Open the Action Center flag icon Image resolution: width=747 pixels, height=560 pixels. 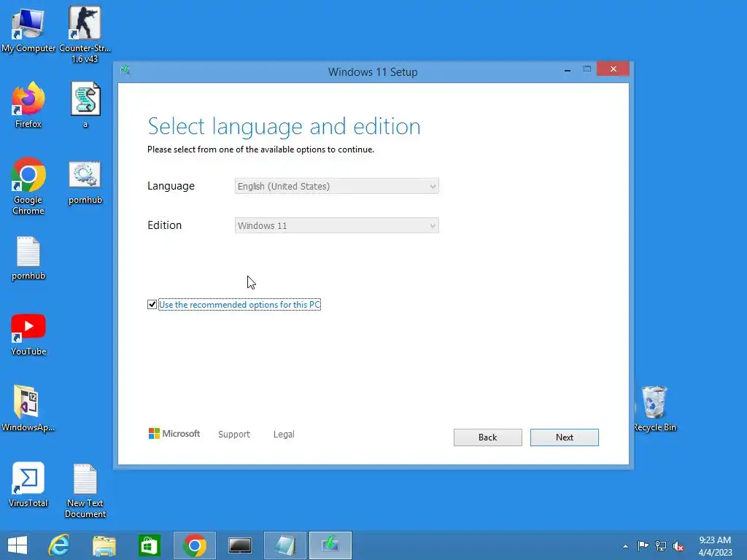[643, 545]
